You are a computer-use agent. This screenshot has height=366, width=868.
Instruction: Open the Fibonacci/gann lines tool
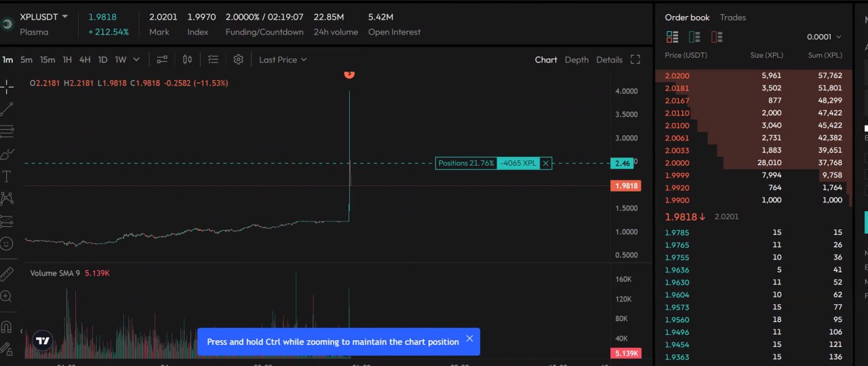click(x=7, y=131)
